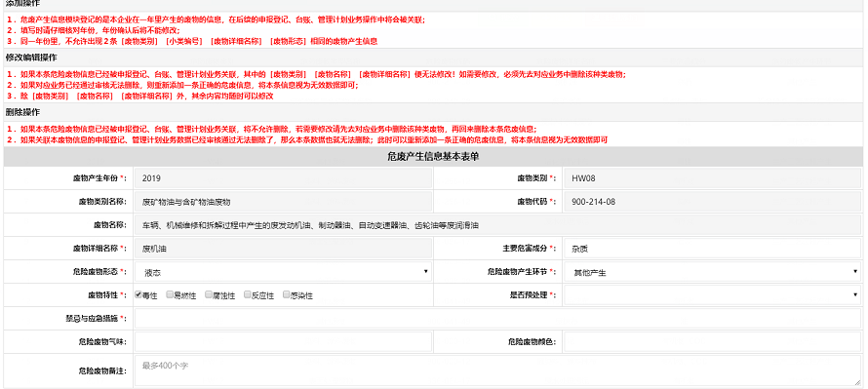Open the 危险废物产生环节 dropdown showing 其他产生
This screenshot has width=868, height=389.
[x=713, y=272]
